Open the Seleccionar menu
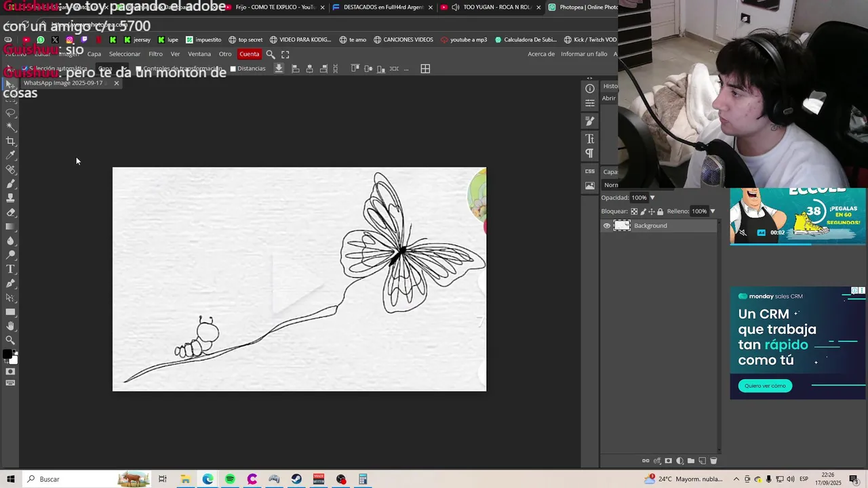 pos(125,54)
